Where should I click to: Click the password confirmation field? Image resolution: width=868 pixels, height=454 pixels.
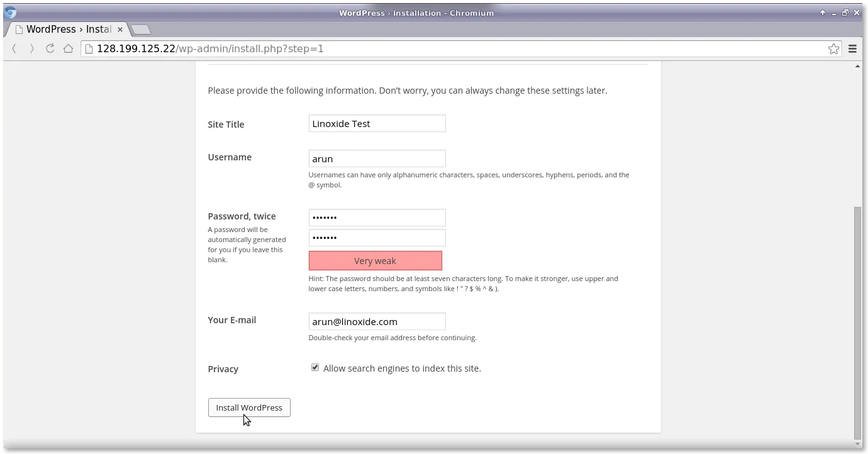point(376,237)
